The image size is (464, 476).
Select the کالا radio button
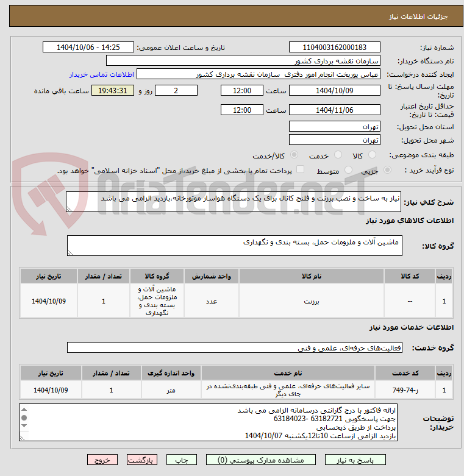(372, 155)
